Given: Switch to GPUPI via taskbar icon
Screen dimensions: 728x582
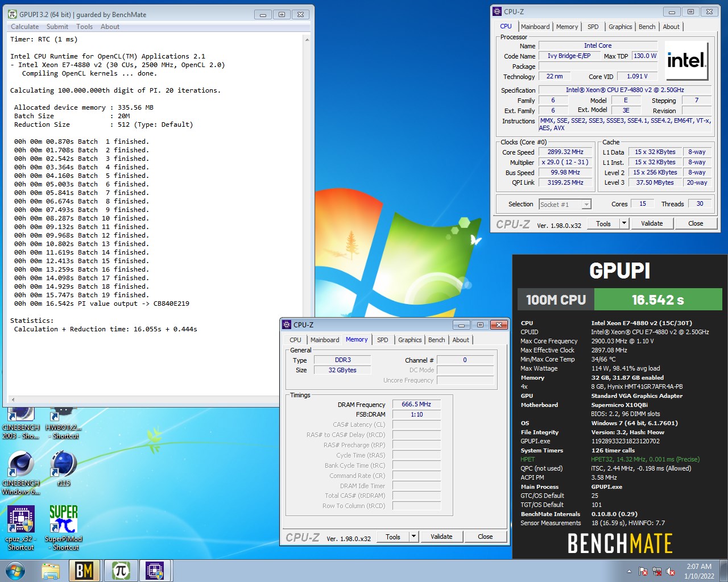Looking at the screenshot, I should tap(121, 571).
